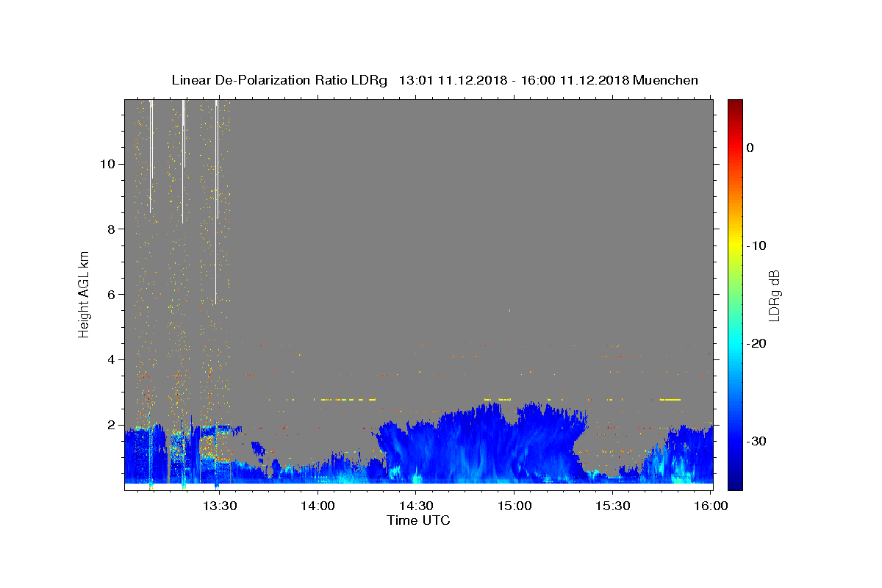Viewport: 882px width, 588px height.
Task: Click the 14:00 time tick label
Action: pyautogui.click(x=318, y=506)
